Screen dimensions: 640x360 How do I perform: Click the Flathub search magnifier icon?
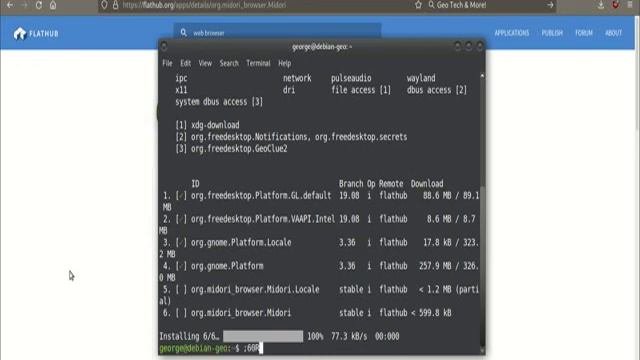pyautogui.click(x=184, y=32)
